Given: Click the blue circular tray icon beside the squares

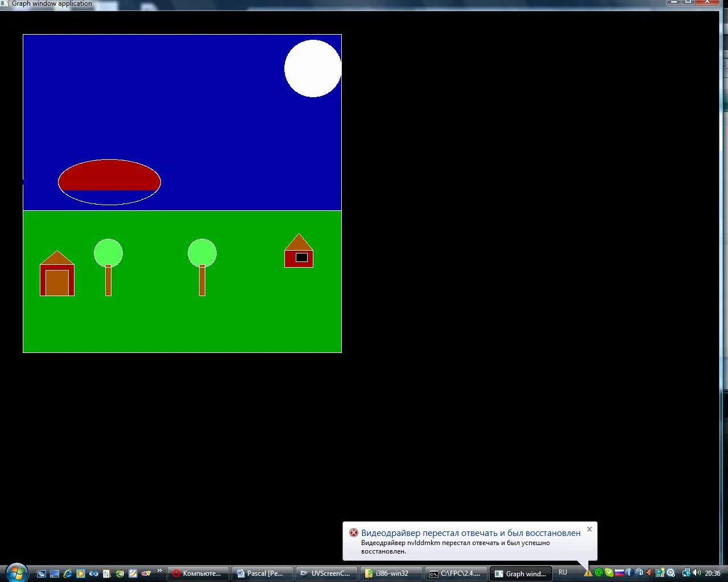Looking at the screenshot, I should tap(671, 573).
